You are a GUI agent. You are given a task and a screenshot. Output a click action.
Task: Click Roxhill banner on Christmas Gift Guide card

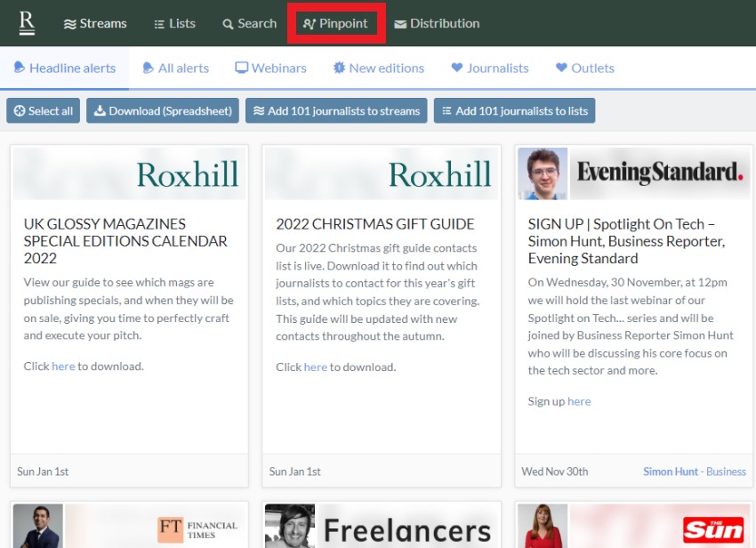pyautogui.click(x=382, y=173)
